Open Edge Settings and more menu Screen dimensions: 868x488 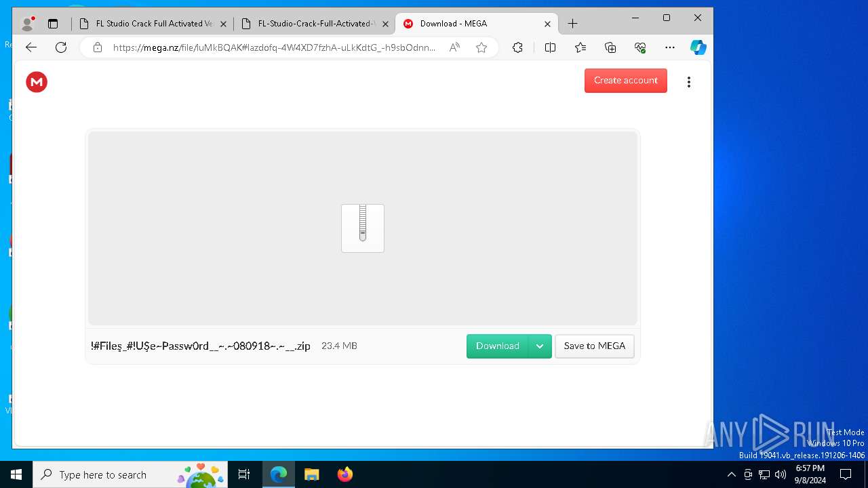point(670,47)
